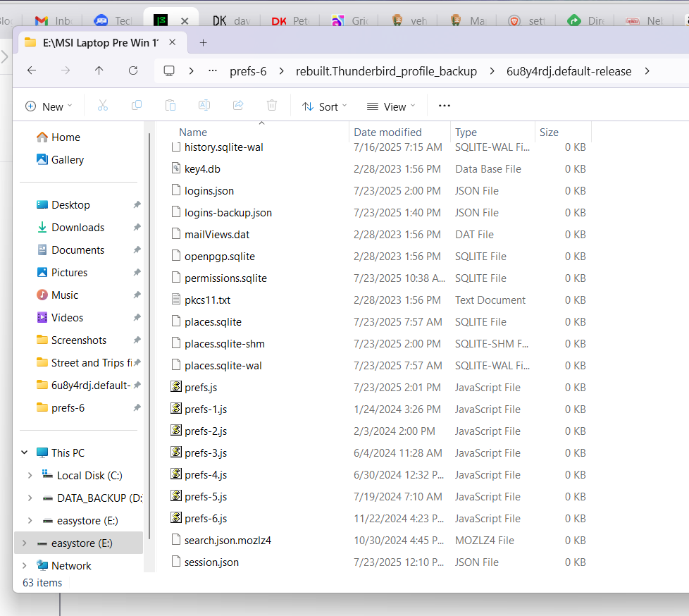
Task: Open the New item dropdown
Action: (x=49, y=106)
